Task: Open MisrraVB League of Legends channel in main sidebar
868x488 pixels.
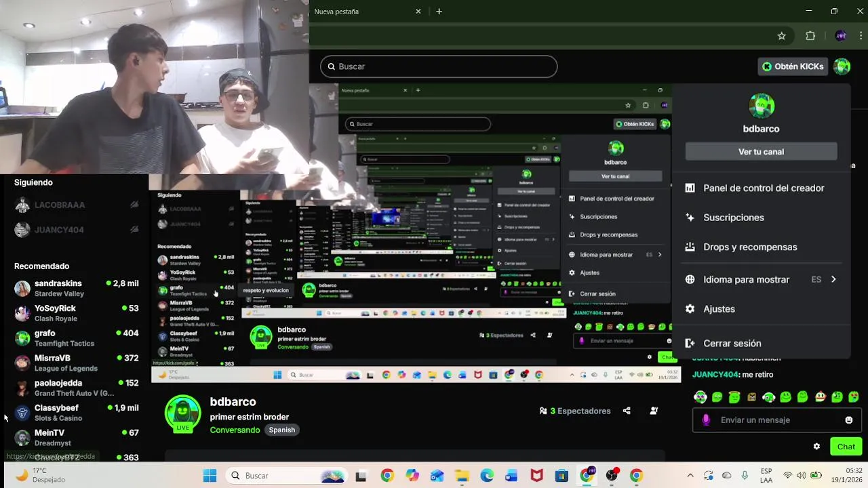Action: click(75, 363)
